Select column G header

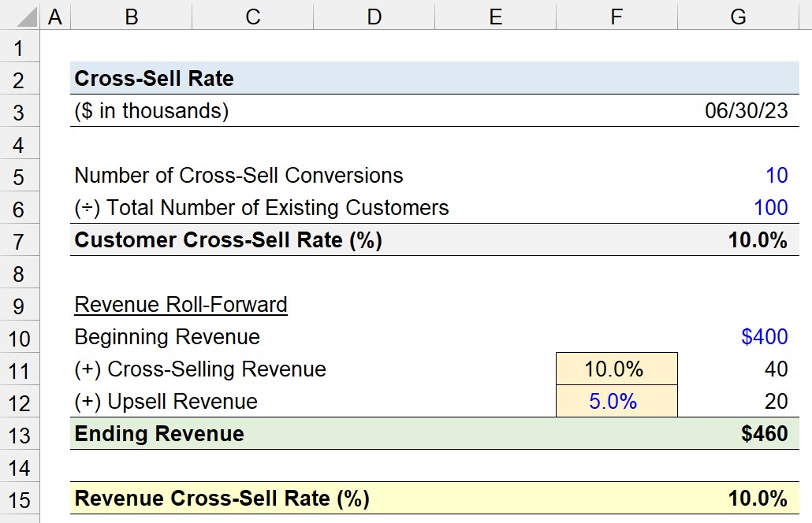tap(738, 14)
